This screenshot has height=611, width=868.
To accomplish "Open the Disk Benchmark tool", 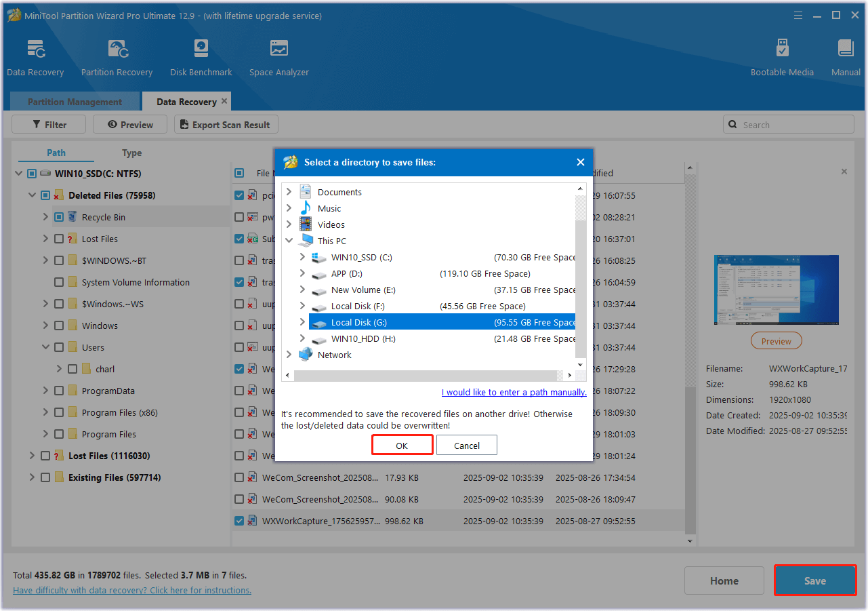I will [201, 58].
